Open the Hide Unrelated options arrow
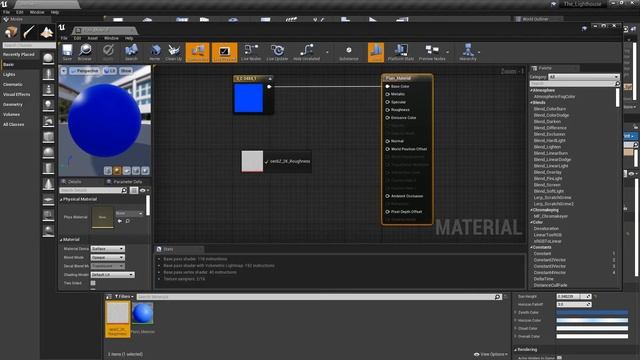This screenshot has height=360, width=640. point(327,52)
